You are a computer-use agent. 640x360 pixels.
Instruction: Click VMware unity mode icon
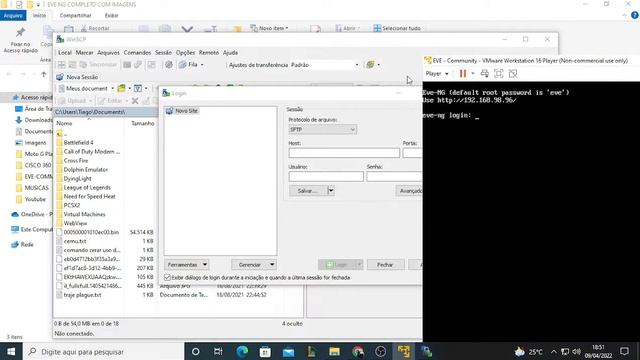click(513, 73)
